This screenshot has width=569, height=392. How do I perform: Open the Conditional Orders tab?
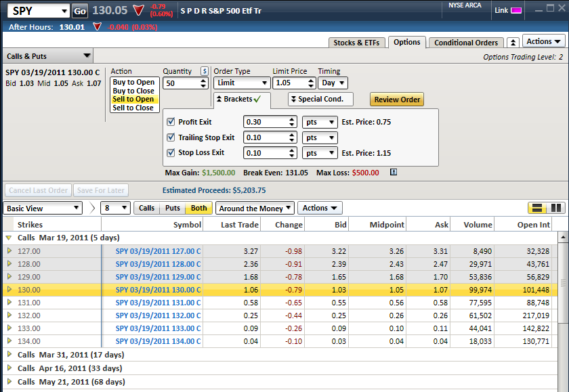coord(466,43)
